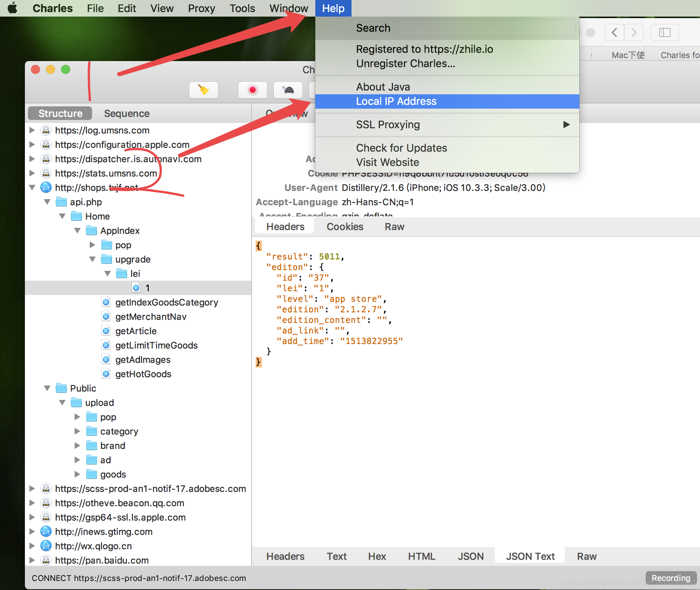Open the Apple menu icon
Image resolution: width=700 pixels, height=590 pixels.
click(12, 8)
